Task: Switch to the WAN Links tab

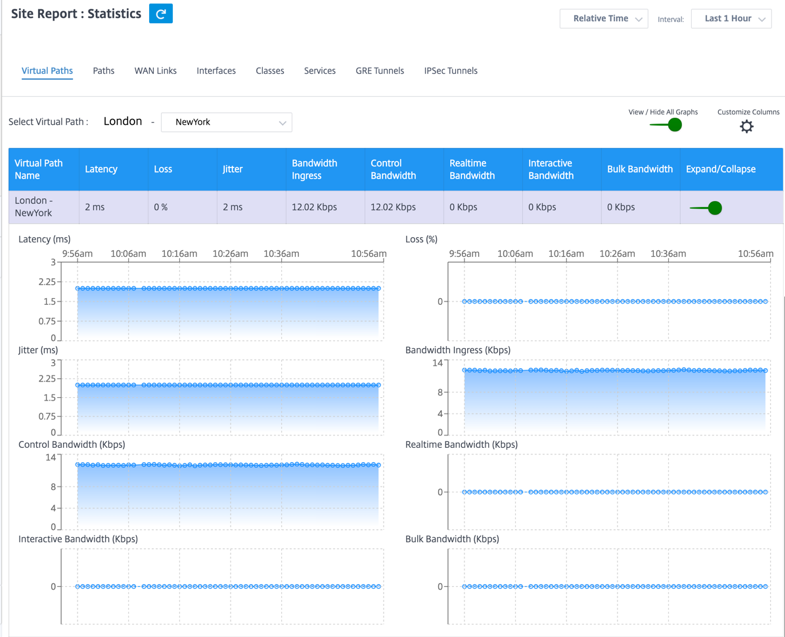Action: [155, 71]
